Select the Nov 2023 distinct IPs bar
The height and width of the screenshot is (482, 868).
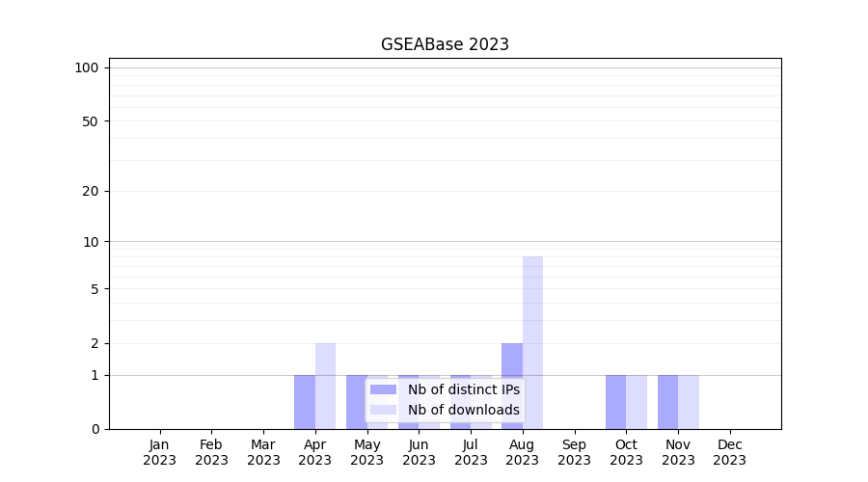point(667,402)
